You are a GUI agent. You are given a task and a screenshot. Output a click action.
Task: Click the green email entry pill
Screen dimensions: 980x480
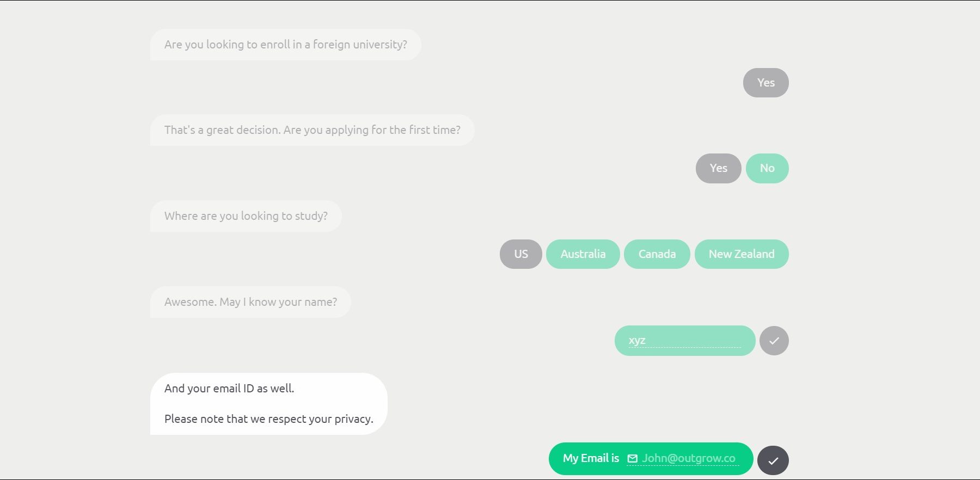coord(651,459)
